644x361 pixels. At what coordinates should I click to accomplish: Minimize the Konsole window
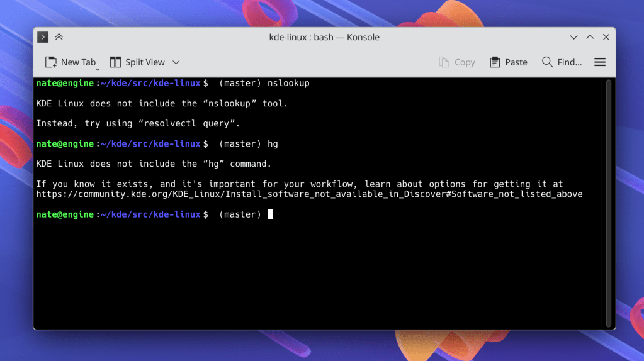click(x=573, y=37)
